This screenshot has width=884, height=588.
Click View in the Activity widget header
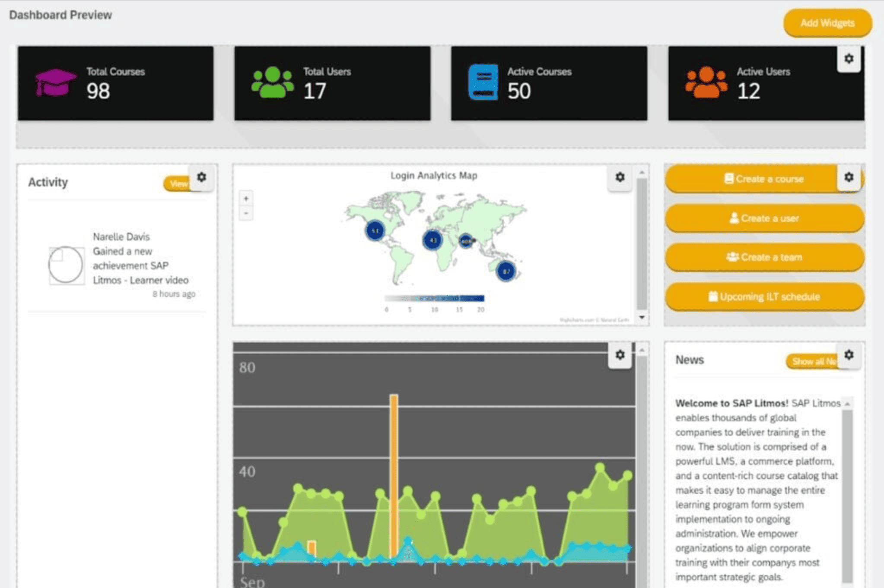point(177,183)
